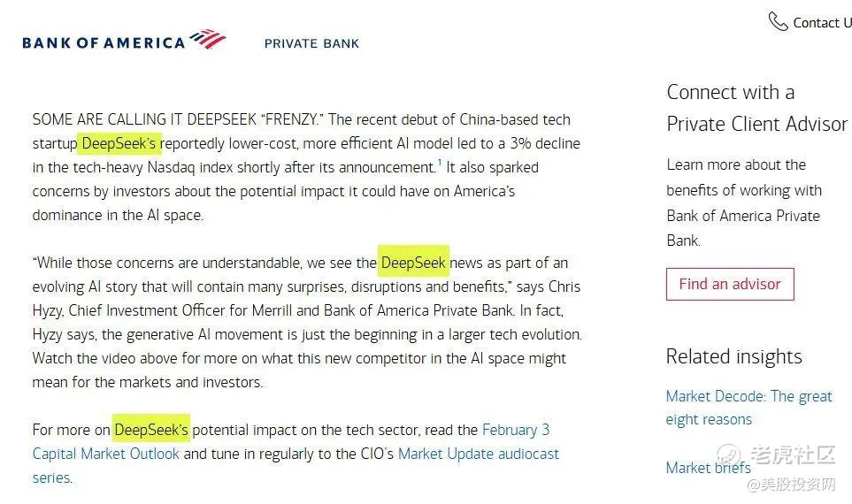Click the Connect with a Private Client Advisor heading
Image resolution: width=852 pixels, height=504 pixels.
[756, 108]
